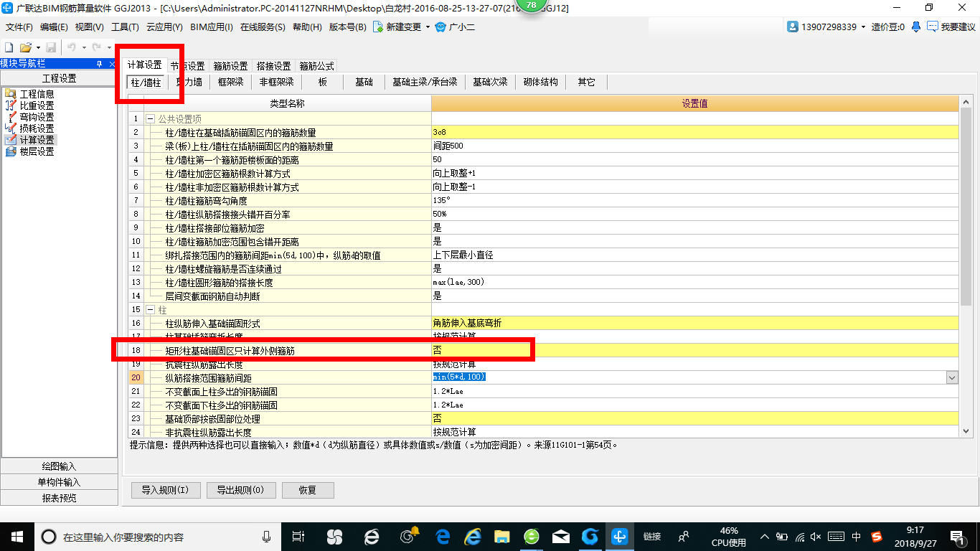Open the Windows Start menu
Viewport: 980px width, 551px height.
17,536
